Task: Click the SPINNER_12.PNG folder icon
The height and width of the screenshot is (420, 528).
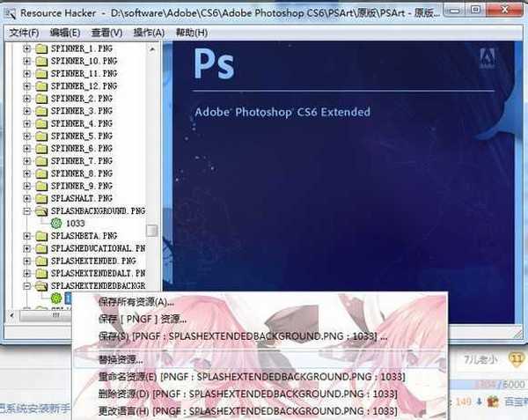Action: pyautogui.click(x=40, y=86)
